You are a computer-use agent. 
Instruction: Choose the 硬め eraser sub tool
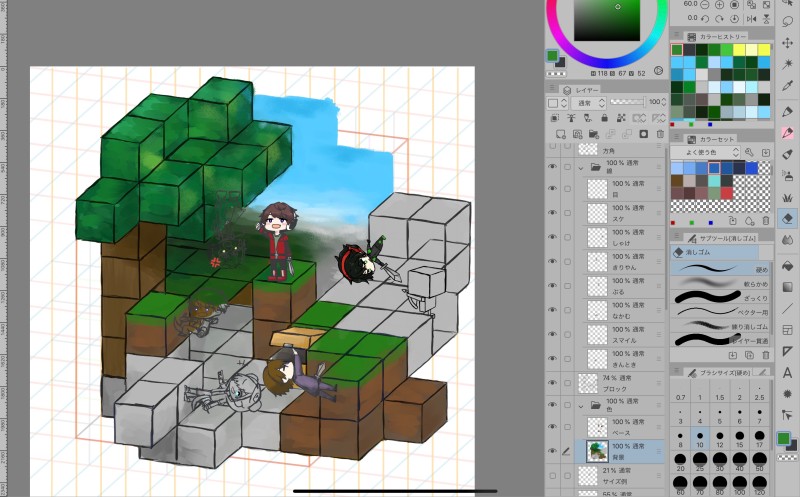coord(720,269)
